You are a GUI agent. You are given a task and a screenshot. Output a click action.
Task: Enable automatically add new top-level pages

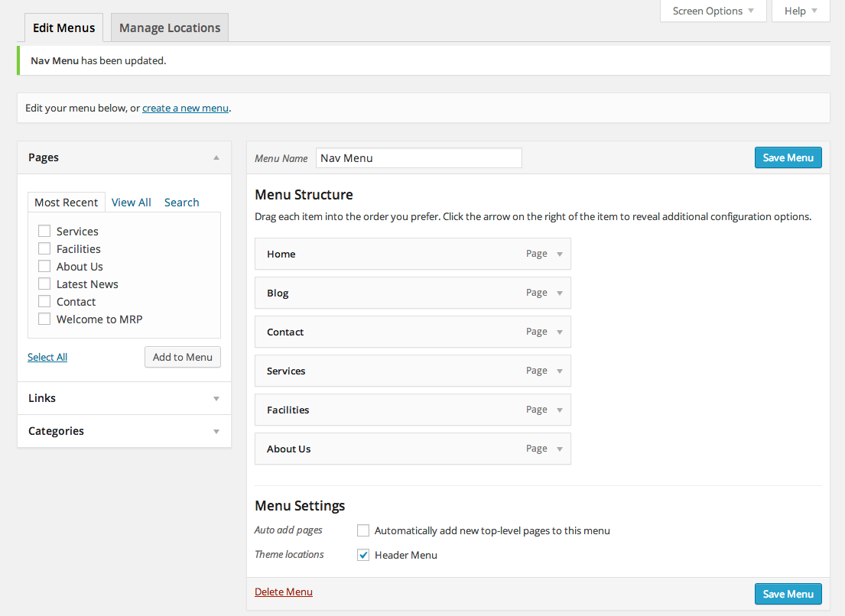point(363,530)
